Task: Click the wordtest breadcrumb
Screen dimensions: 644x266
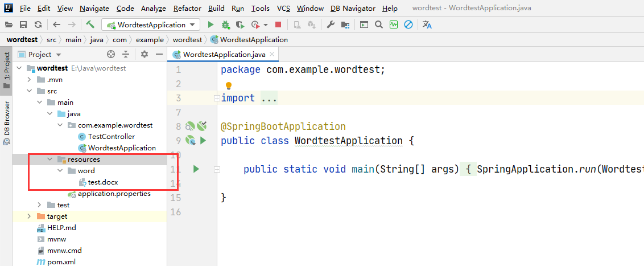Action: (187, 40)
